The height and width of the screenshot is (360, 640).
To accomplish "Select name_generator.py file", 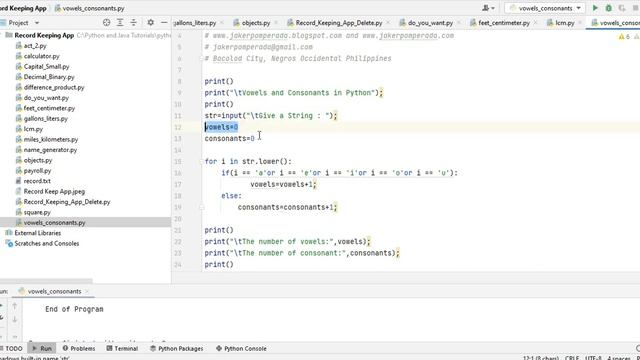I will click(x=50, y=150).
